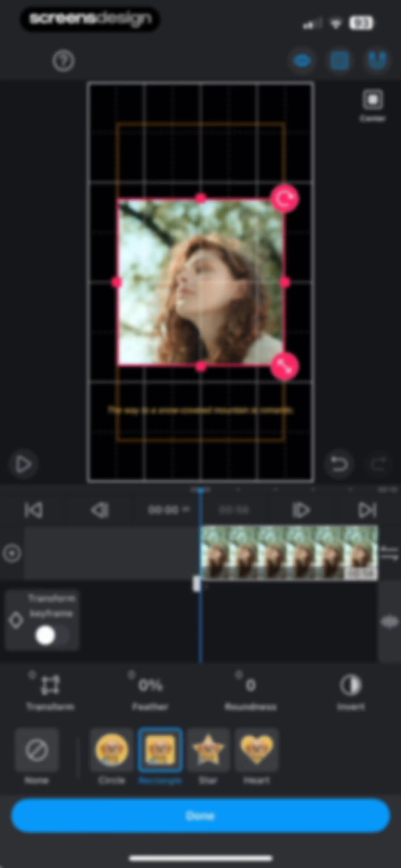The width and height of the screenshot is (401, 868).
Task: Tap the blue Done button
Action: click(x=201, y=815)
